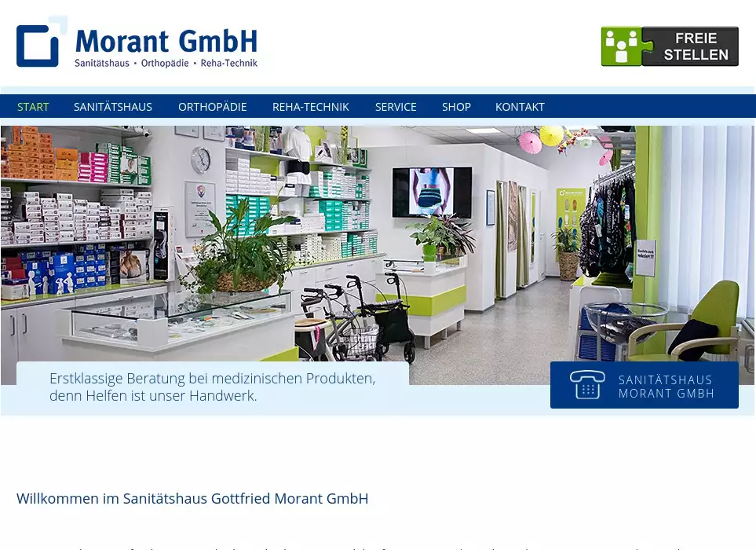Image resolution: width=756 pixels, height=550 pixels.
Task: Click the rollator walker in the photo
Action: point(369,322)
